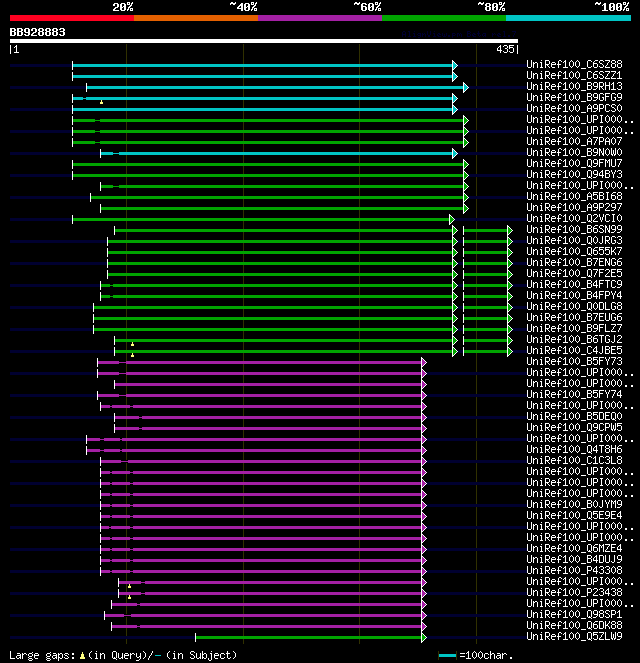
Task: Select the UniRef100_Q4T8H6 label
Action: point(574,449)
